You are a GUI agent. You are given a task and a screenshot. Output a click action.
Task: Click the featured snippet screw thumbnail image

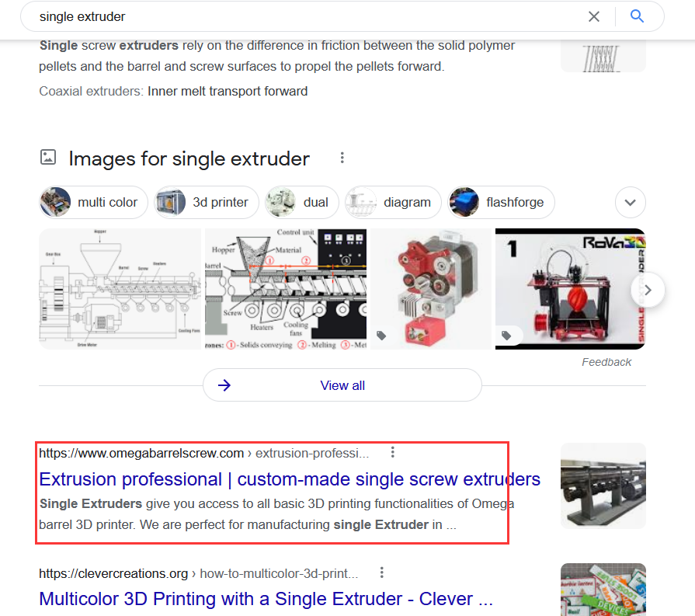(x=603, y=57)
